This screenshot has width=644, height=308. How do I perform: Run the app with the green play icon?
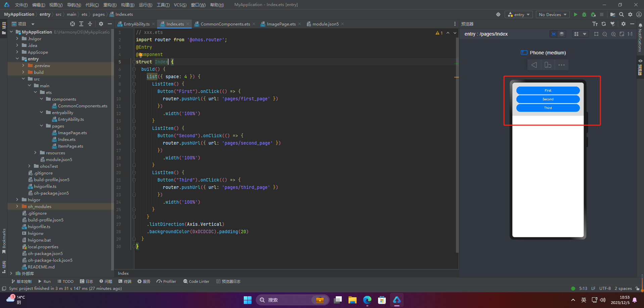[576, 14]
